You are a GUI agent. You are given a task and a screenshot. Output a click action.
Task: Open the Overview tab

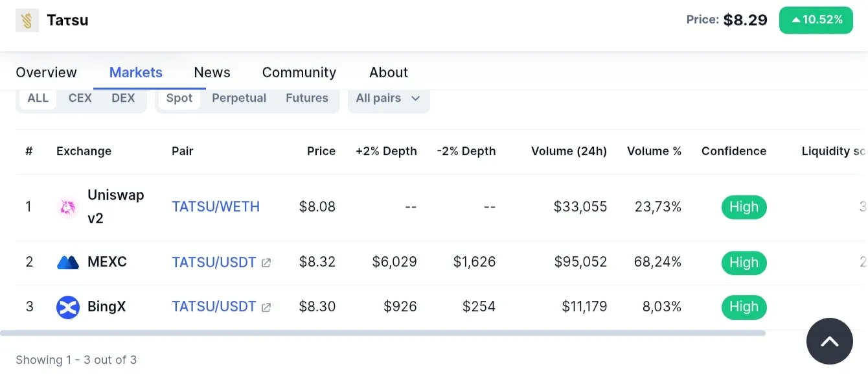click(x=46, y=73)
